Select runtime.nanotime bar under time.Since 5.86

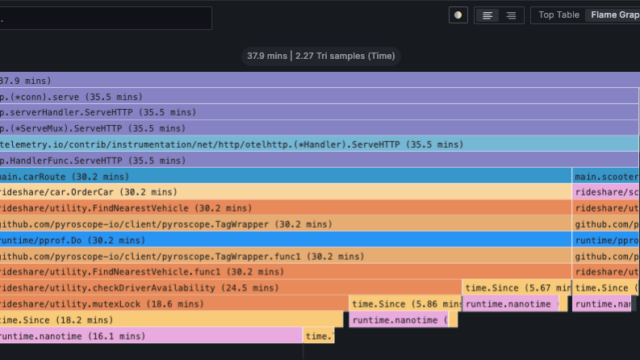[399, 320]
